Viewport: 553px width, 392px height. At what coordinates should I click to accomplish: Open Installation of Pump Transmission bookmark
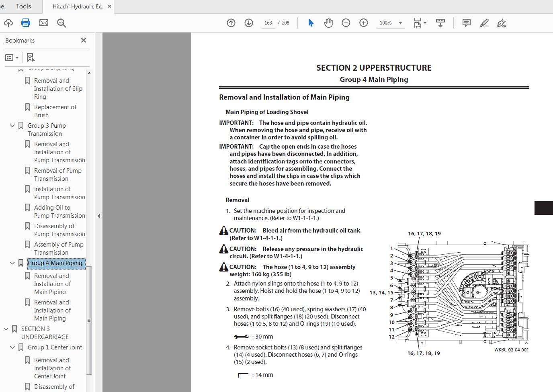59,193
